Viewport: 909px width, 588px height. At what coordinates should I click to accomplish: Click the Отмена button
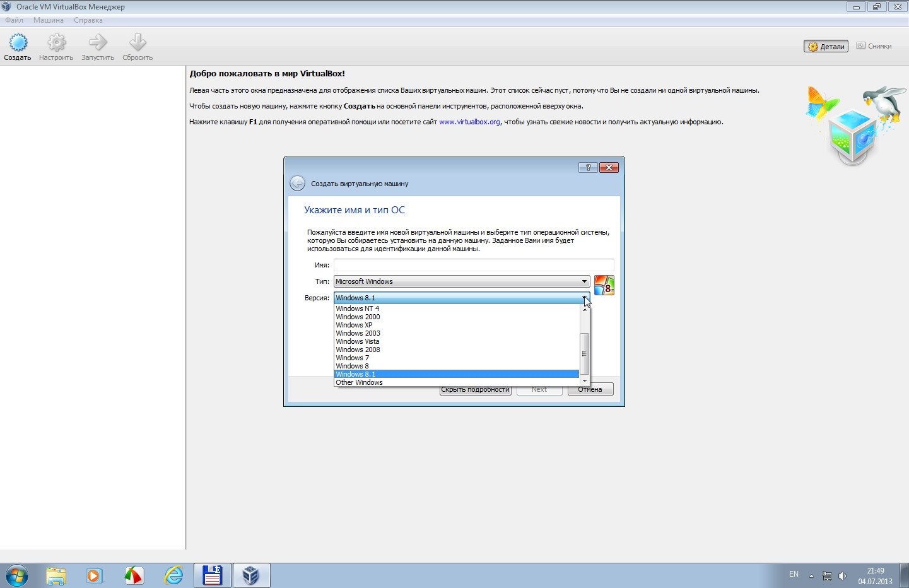[x=590, y=389]
